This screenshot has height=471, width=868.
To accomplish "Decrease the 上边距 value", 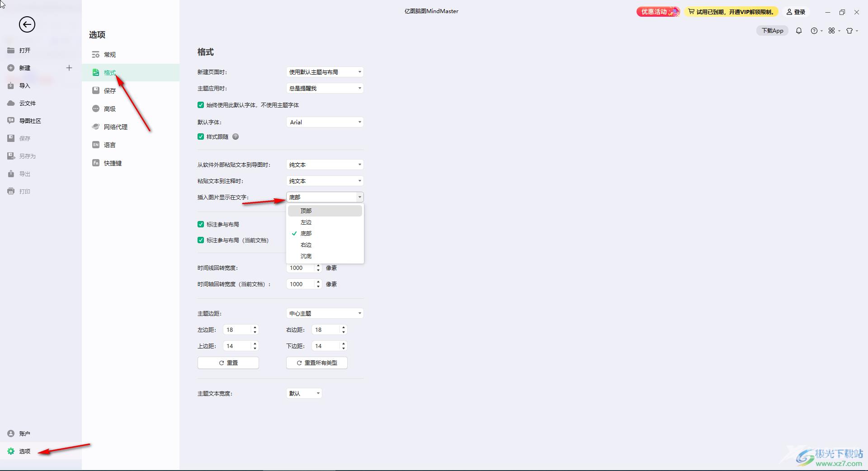I will (255, 349).
